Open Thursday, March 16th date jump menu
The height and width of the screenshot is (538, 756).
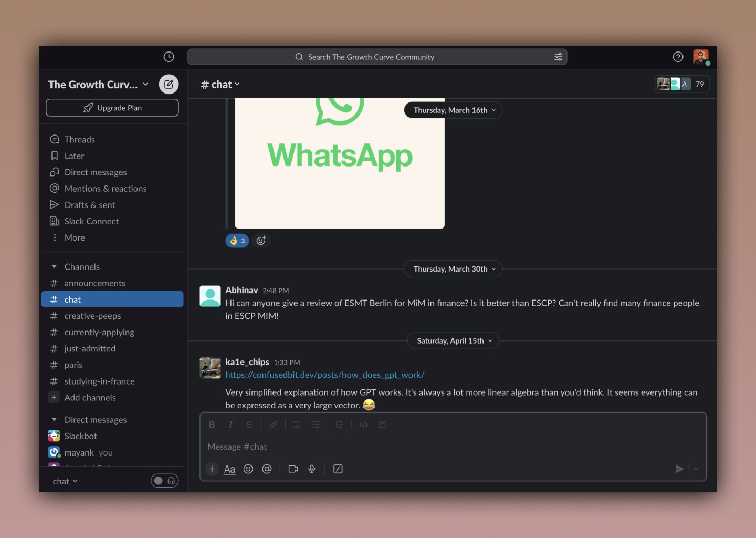453,110
